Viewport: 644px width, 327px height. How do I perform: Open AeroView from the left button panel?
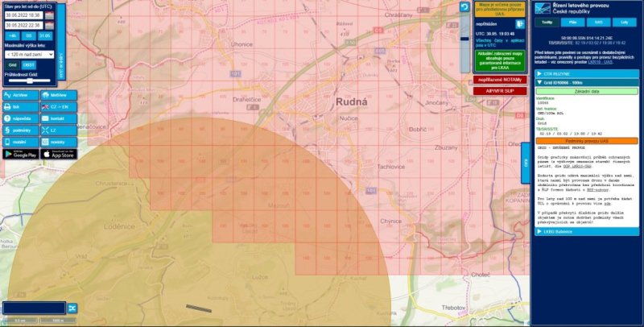[21, 95]
